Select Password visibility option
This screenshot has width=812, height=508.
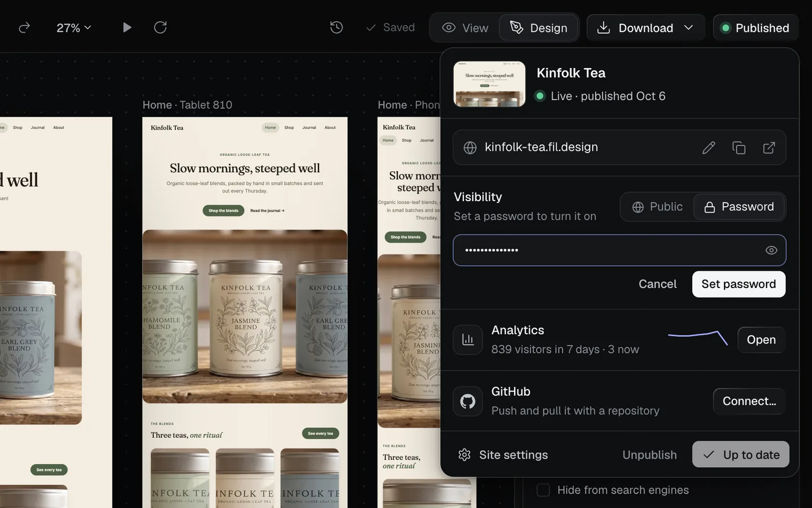click(x=739, y=207)
